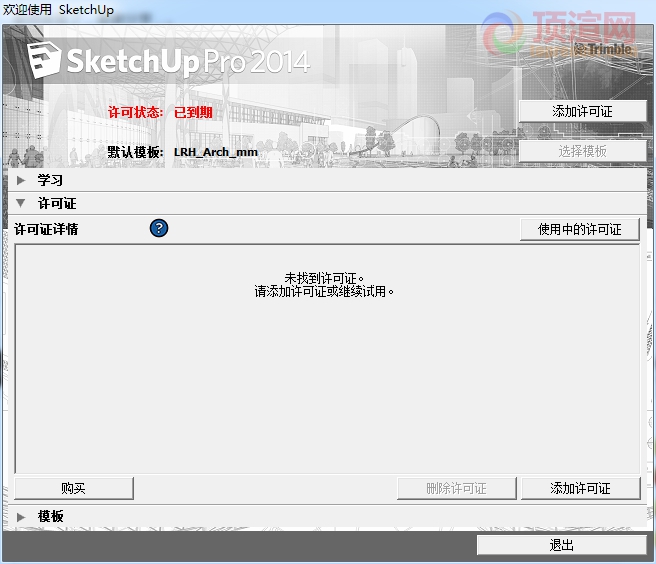Screen dimensions: 656x564
Task: Select the 模板 section header text
Action: (50, 516)
